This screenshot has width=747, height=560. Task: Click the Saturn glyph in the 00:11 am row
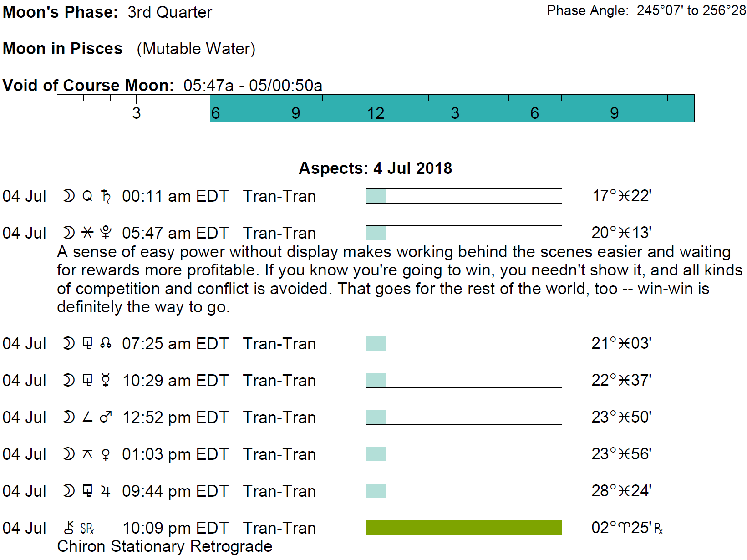pos(106,196)
